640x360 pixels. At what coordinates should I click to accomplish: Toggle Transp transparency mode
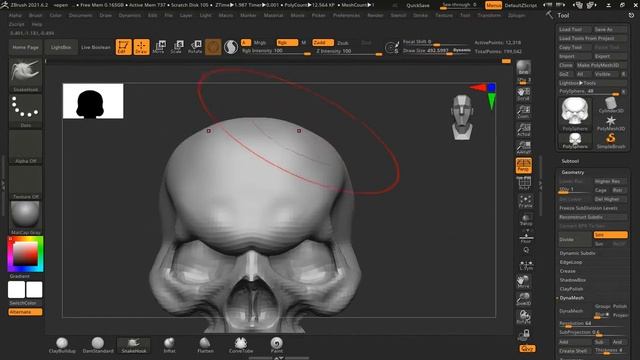pyautogui.click(x=526, y=220)
